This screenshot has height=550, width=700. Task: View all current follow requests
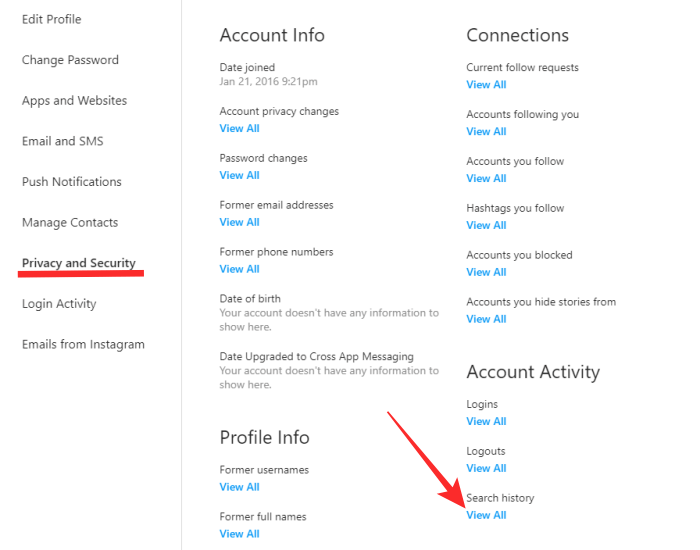[x=486, y=85]
